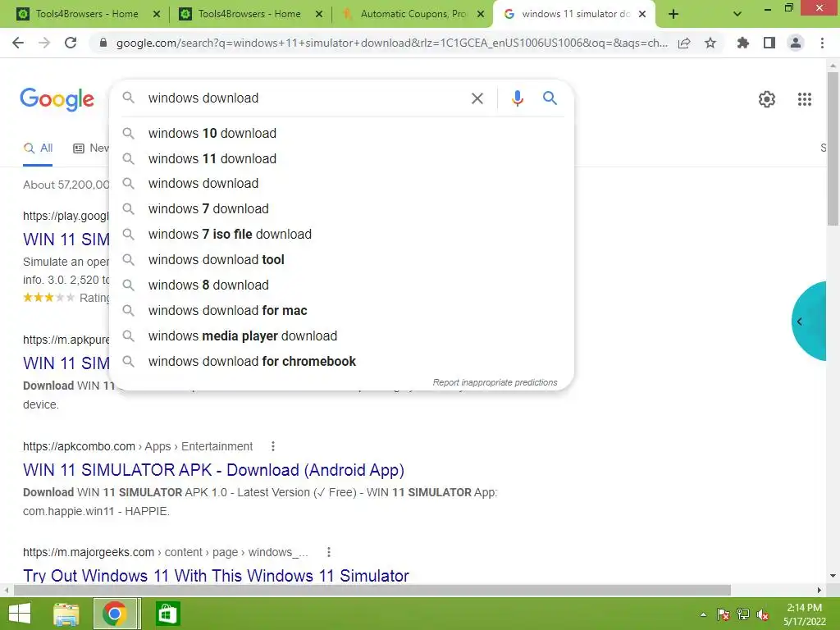Image resolution: width=840 pixels, height=630 pixels.
Task: Choose suggestion windows download tool
Action: [341, 260]
